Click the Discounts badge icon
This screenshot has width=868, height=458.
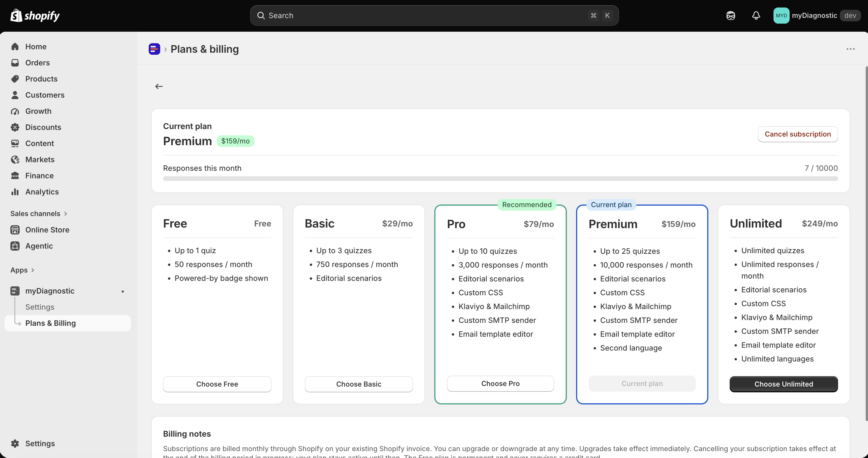(15, 127)
